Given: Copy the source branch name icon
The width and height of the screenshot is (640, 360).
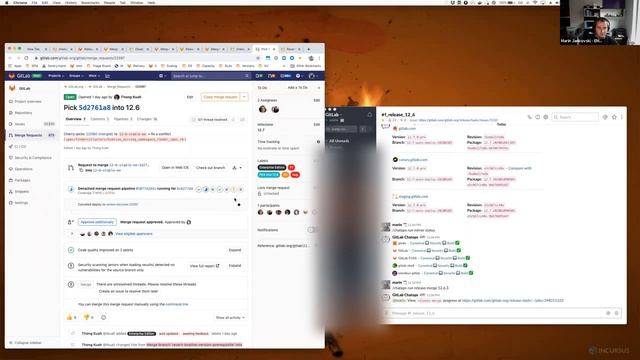Looking at the screenshot, I should pos(81,170).
